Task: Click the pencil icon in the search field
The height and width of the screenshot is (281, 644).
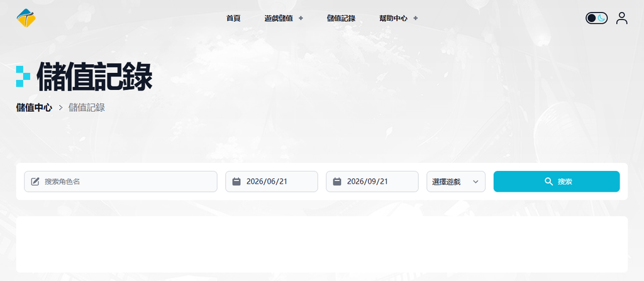Action: pyautogui.click(x=35, y=182)
